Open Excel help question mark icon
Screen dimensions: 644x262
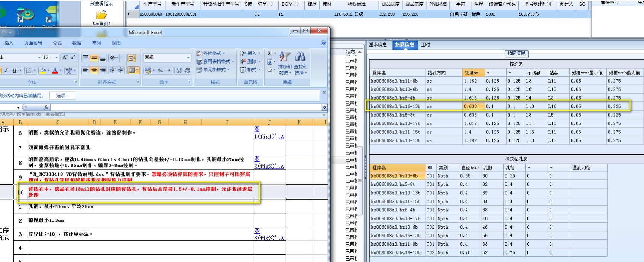324,43
